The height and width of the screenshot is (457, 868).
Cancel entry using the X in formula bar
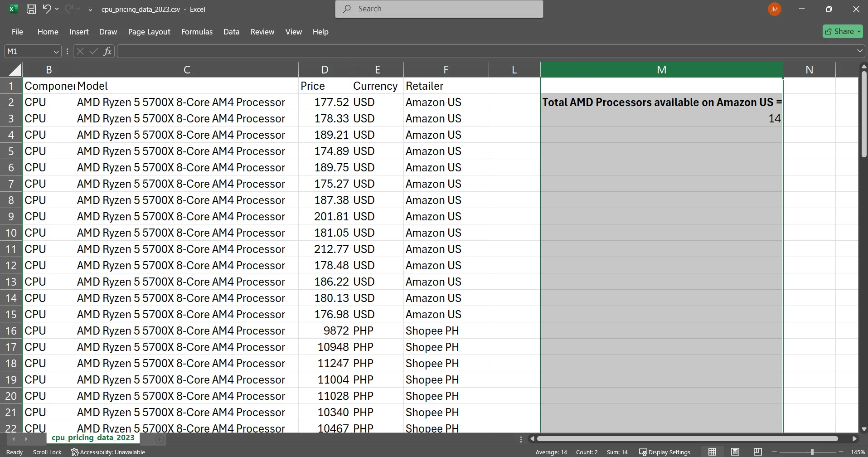80,51
